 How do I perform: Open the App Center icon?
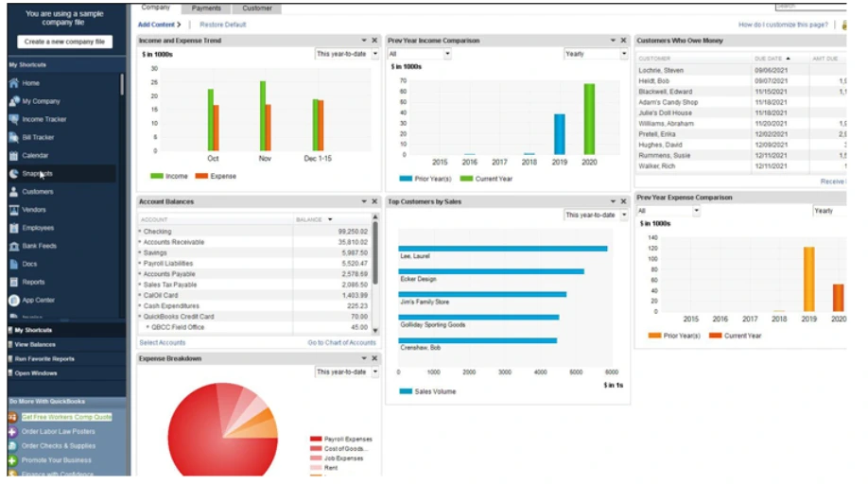pos(14,301)
